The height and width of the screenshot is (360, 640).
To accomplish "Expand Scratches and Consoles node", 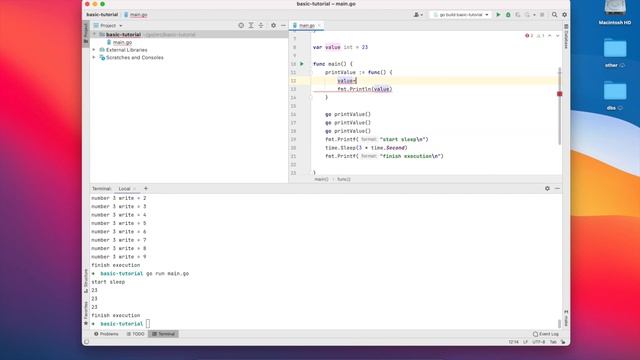I will tap(94, 58).
